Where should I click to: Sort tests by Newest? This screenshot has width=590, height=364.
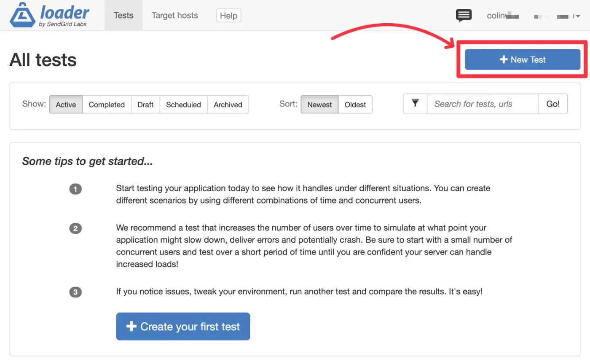(319, 104)
